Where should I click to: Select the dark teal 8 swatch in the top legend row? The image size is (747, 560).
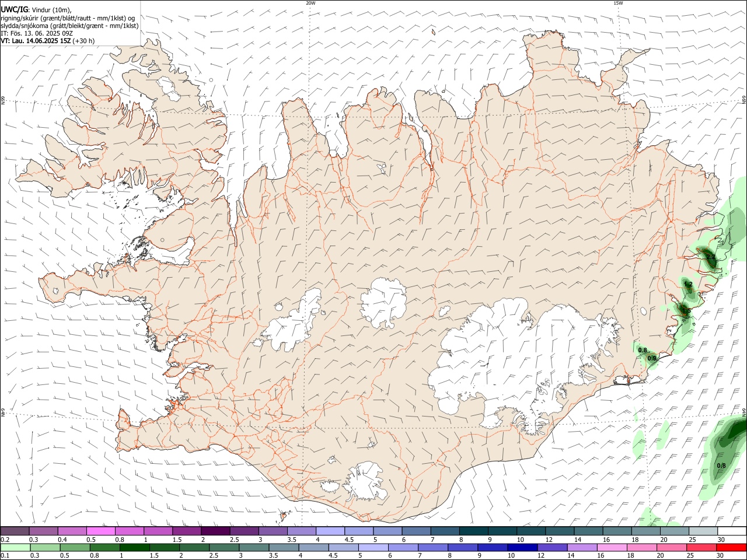[x=473, y=531]
